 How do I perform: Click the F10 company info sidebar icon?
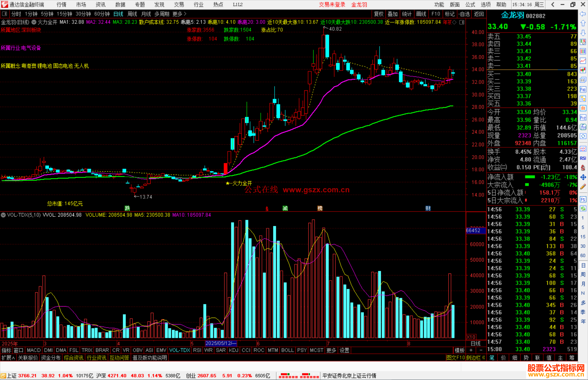pos(583,89)
